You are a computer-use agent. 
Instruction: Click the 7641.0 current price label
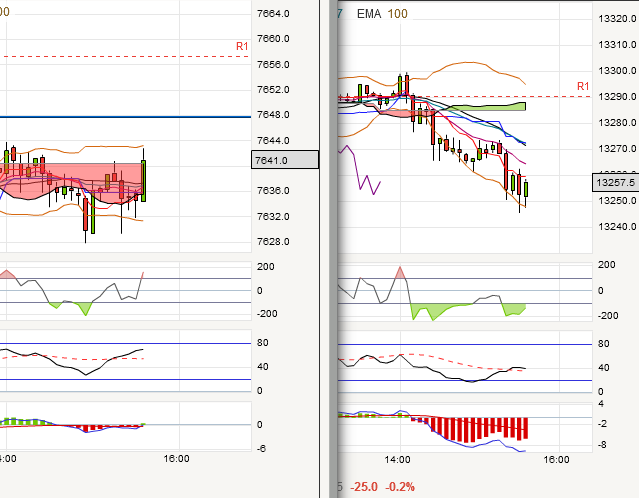click(285, 160)
